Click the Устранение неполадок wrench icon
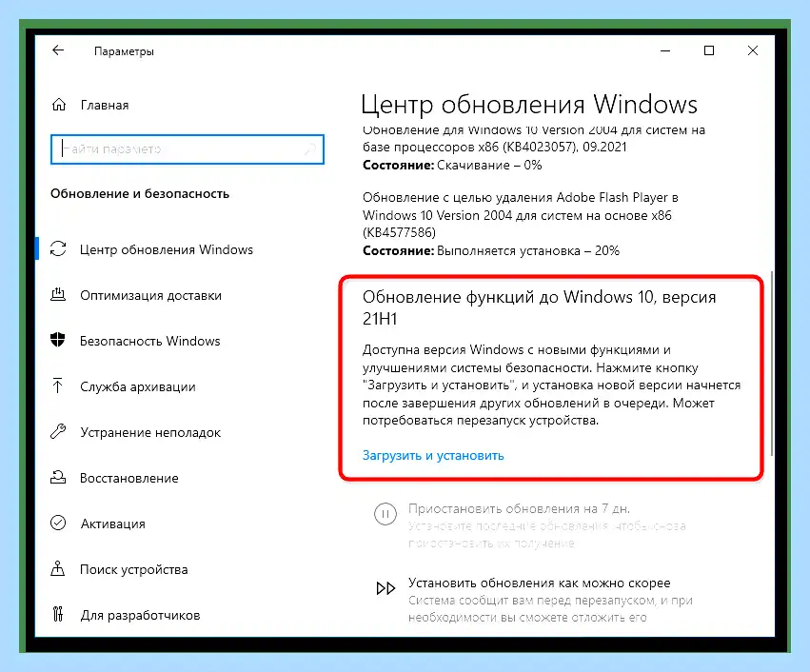 coord(58,431)
